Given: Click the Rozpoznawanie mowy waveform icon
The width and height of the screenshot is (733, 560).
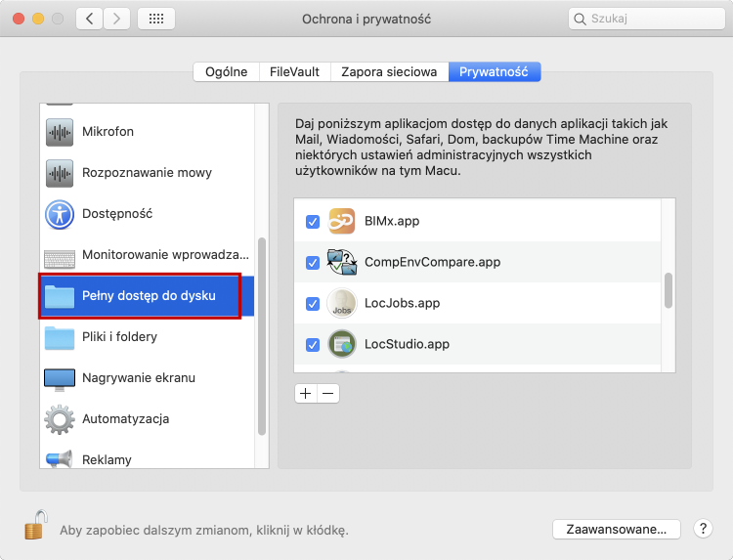Looking at the screenshot, I should click(x=60, y=173).
